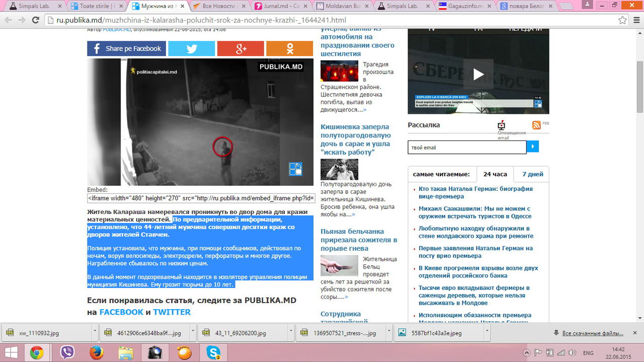Screen dimensions: 644x362
Task: Expand dropdown arrow for 4612906ce6348ba9f download
Action: [x=193, y=333]
